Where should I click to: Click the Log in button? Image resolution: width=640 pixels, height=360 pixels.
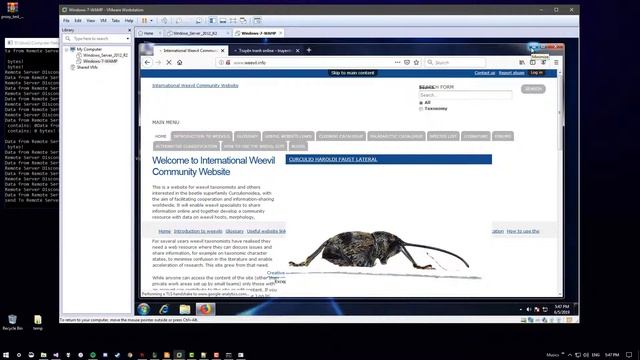pos(537,73)
